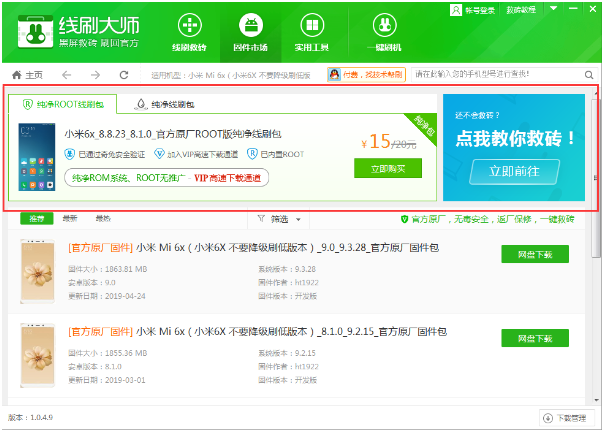Viewport: 605px width, 434px height.
Task: Select the 推荐 sorting tab
Action: pyautogui.click(x=37, y=219)
